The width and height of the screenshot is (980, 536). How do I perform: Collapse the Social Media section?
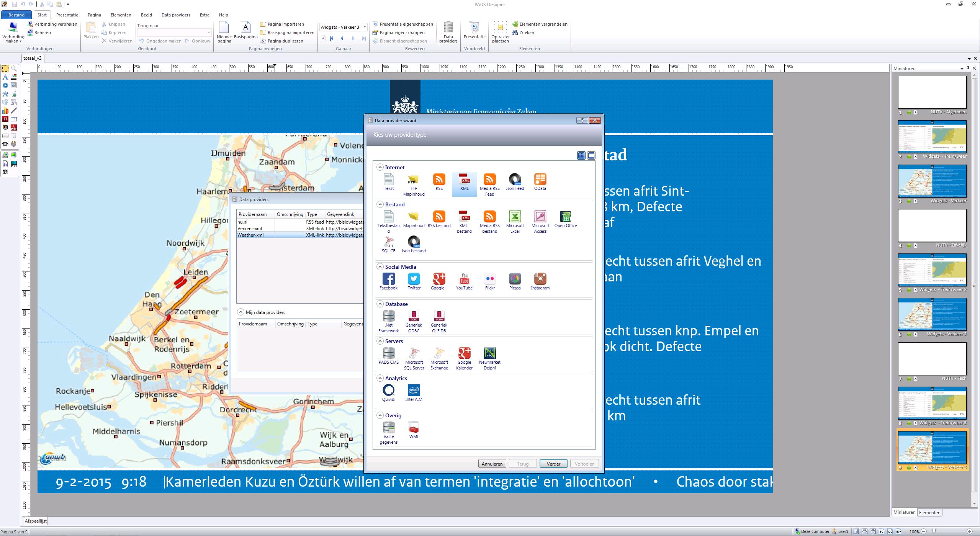[381, 267]
